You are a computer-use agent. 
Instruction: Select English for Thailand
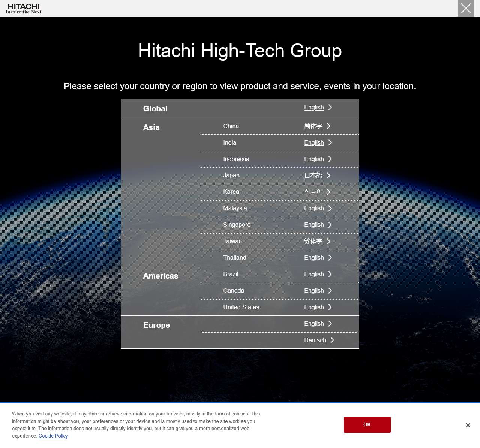point(314,258)
